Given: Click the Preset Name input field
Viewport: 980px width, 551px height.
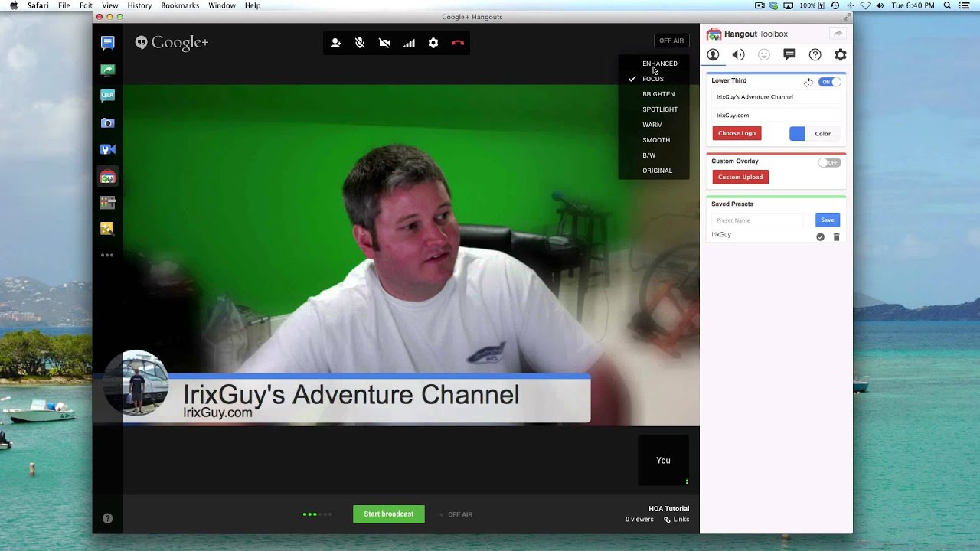Looking at the screenshot, I should [758, 220].
